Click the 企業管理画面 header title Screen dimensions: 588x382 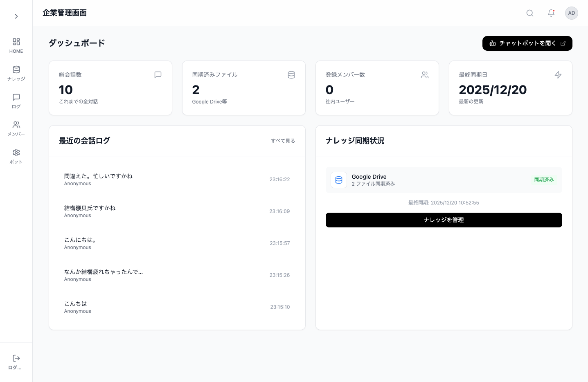pos(65,13)
